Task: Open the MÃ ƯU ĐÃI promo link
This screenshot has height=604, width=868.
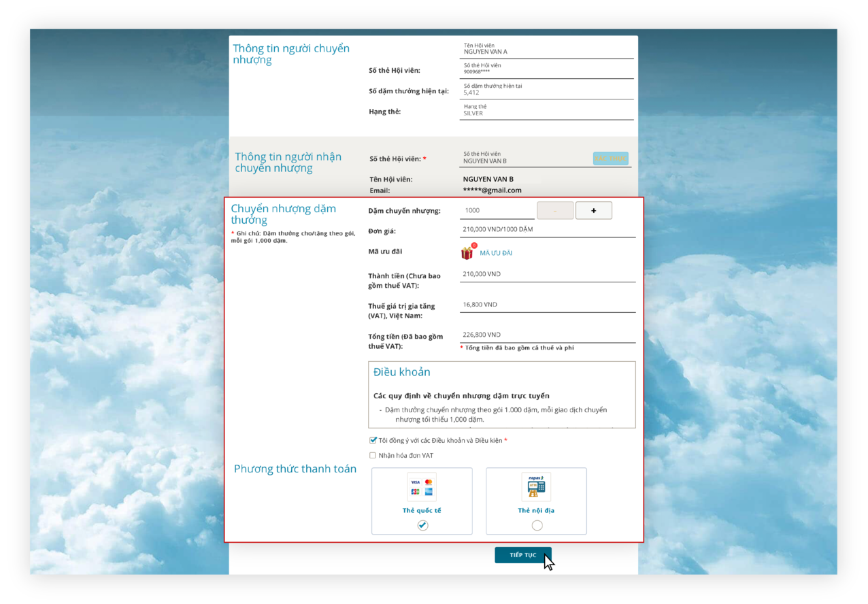Action: point(496,253)
